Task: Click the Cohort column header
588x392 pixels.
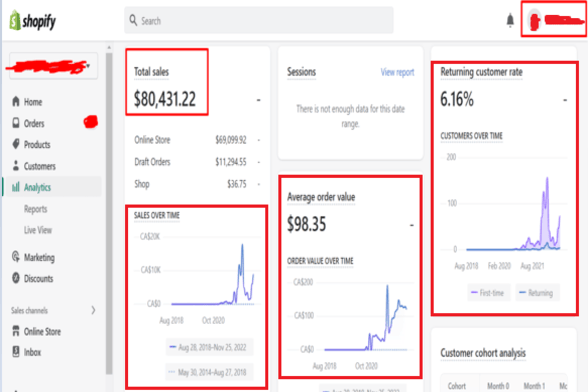Action: click(457, 386)
